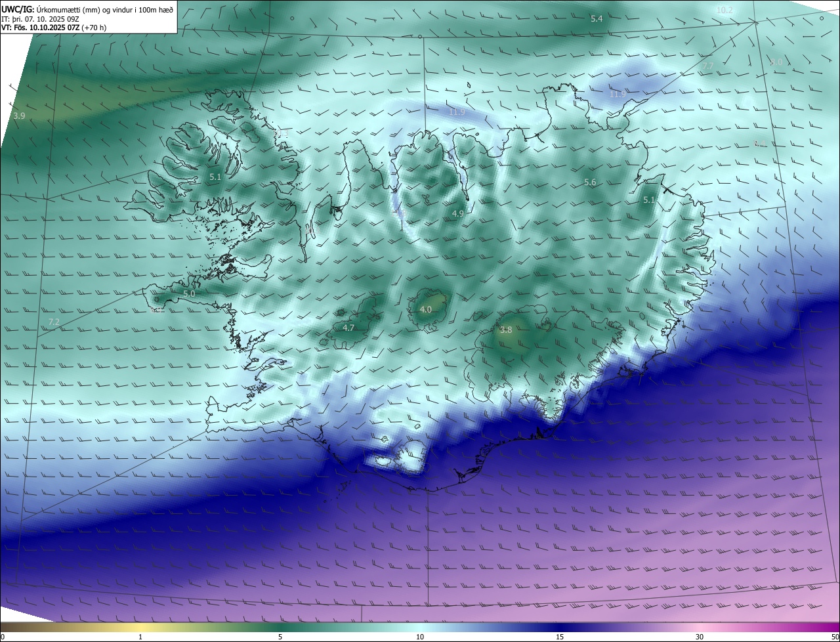
Task: Click the 7.7 value label
Action: coord(707,66)
